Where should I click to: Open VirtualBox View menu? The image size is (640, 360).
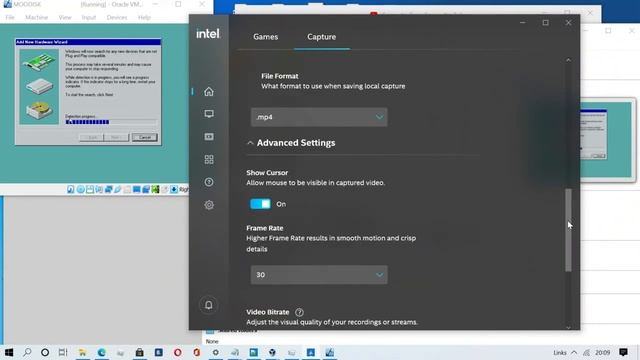pyautogui.click(x=64, y=18)
